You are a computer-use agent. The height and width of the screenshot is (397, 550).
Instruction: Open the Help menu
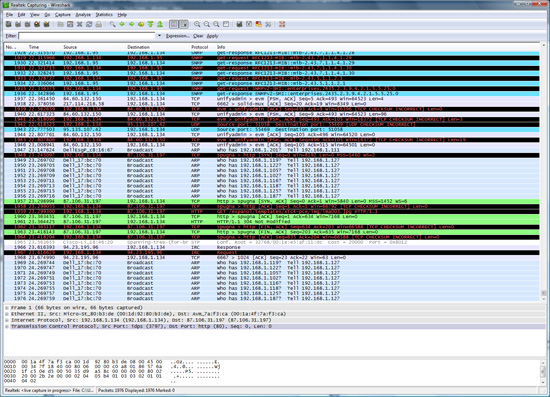coord(122,15)
